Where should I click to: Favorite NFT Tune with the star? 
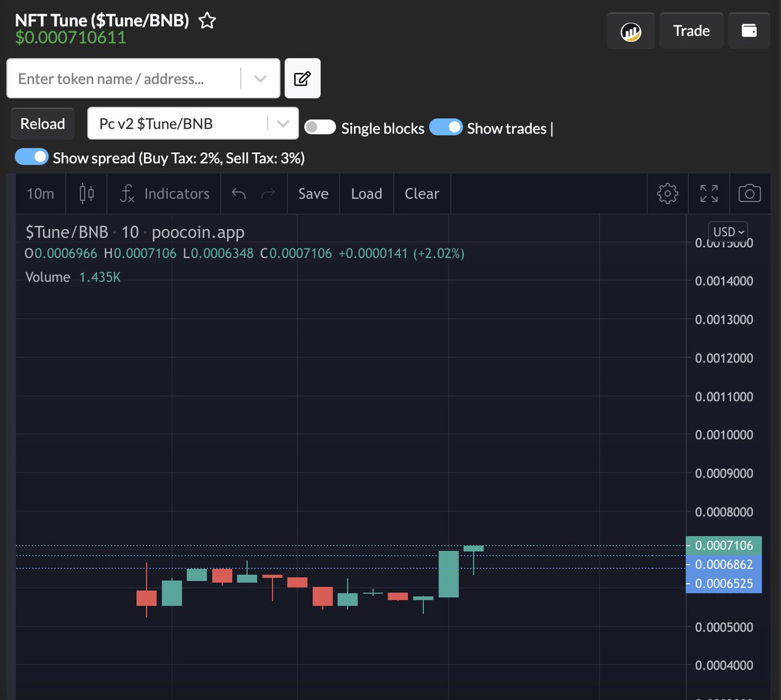click(x=206, y=20)
